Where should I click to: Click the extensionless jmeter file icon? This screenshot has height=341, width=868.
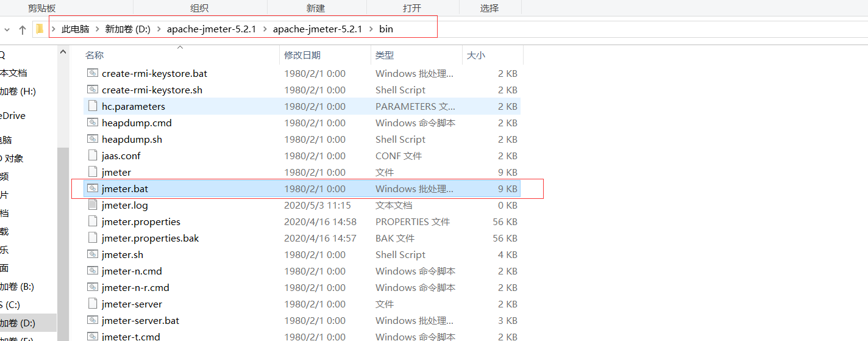tap(93, 172)
